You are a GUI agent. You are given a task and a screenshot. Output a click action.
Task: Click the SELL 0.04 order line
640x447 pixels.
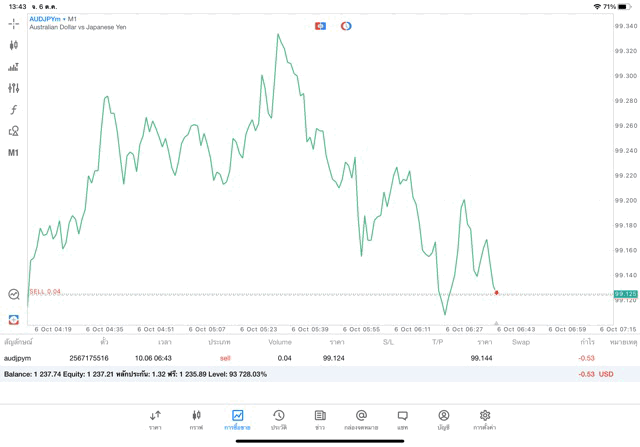(x=46, y=291)
